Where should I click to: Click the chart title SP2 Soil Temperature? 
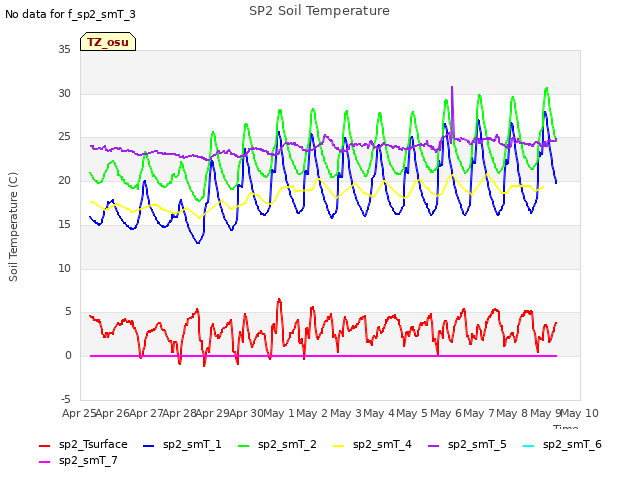click(319, 11)
